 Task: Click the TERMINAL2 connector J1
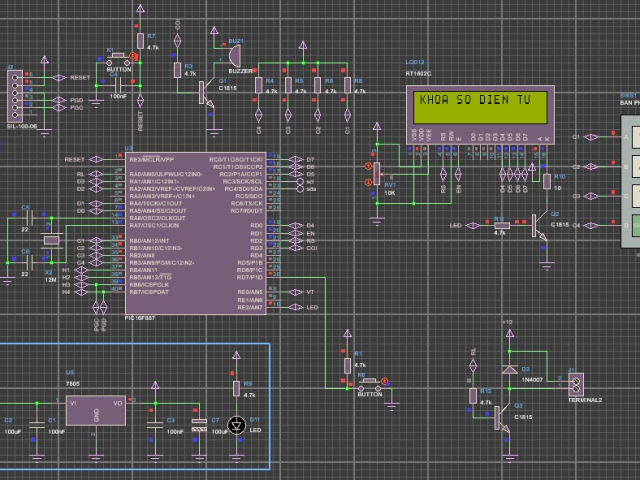click(576, 385)
